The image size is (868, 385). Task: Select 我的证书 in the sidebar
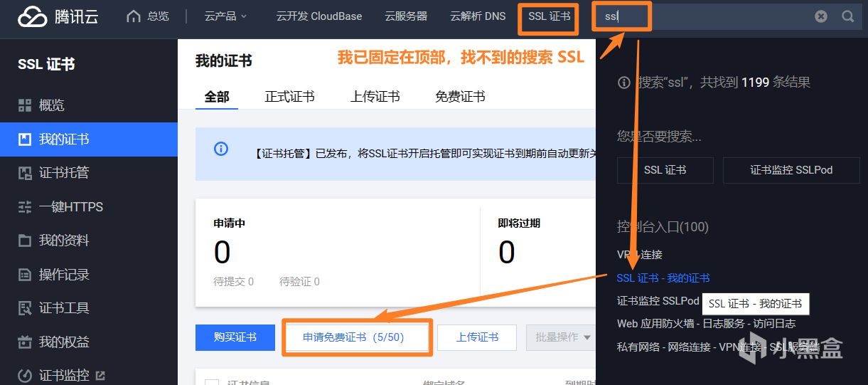88,139
